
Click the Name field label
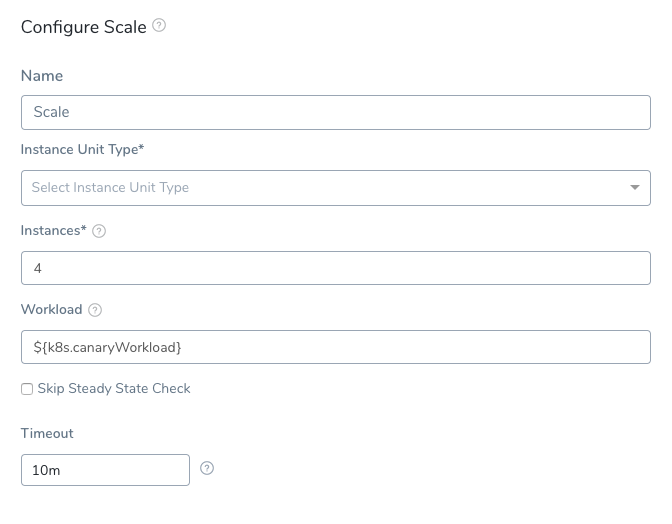click(x=42, y=76)
